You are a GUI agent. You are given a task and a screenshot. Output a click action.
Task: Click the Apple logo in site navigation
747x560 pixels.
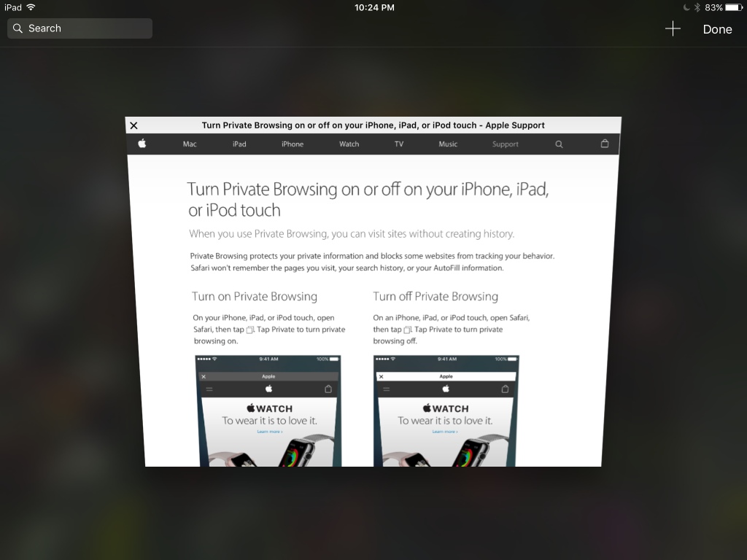[142, 144]
